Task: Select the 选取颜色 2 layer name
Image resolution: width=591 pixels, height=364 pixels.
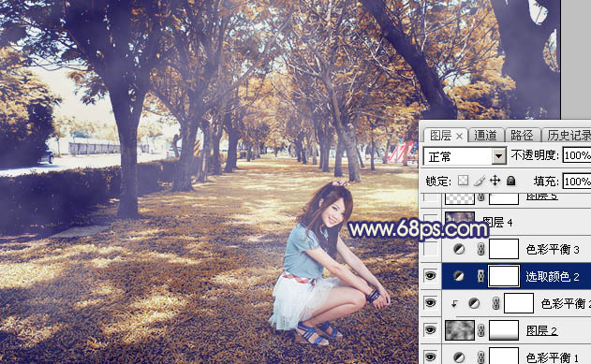Action: point(553,277)
